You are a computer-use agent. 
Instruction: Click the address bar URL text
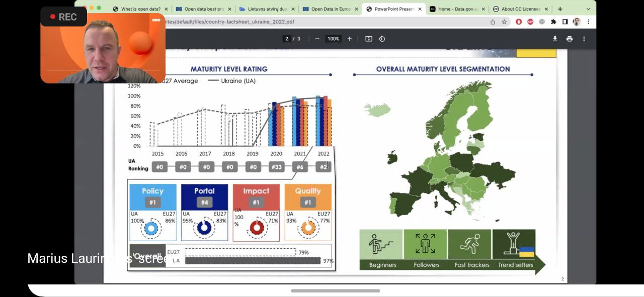[x=230, y=22]
